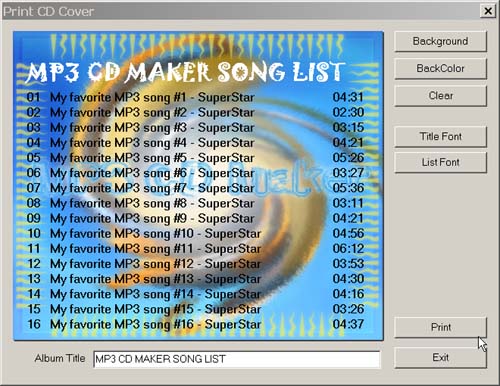Close the Print CD Cover window
The image size is (500, 386).
(x=488, y=11)
